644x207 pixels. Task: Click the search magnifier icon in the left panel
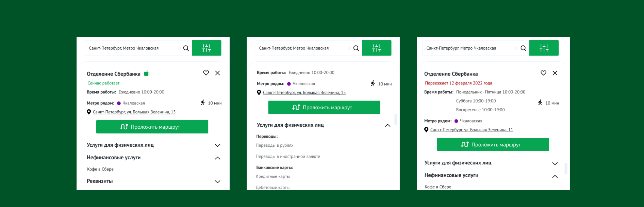click(x=186, y=48)
